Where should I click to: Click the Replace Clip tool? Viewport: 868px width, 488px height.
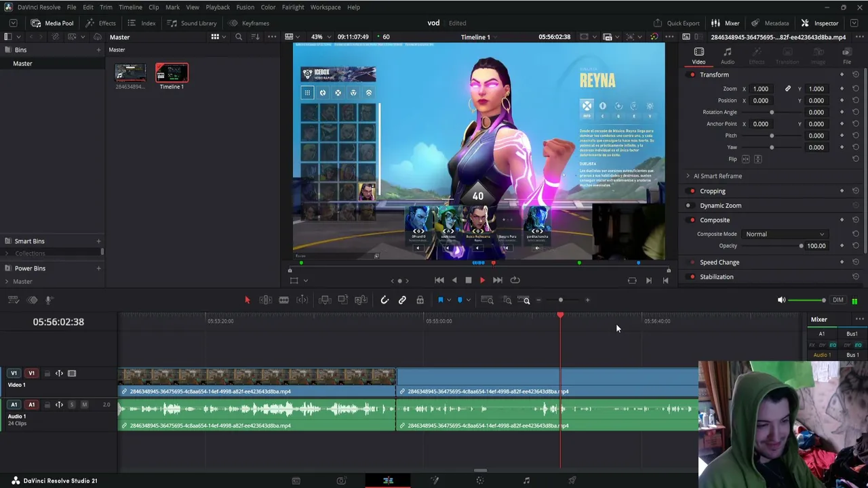(361, 300)
